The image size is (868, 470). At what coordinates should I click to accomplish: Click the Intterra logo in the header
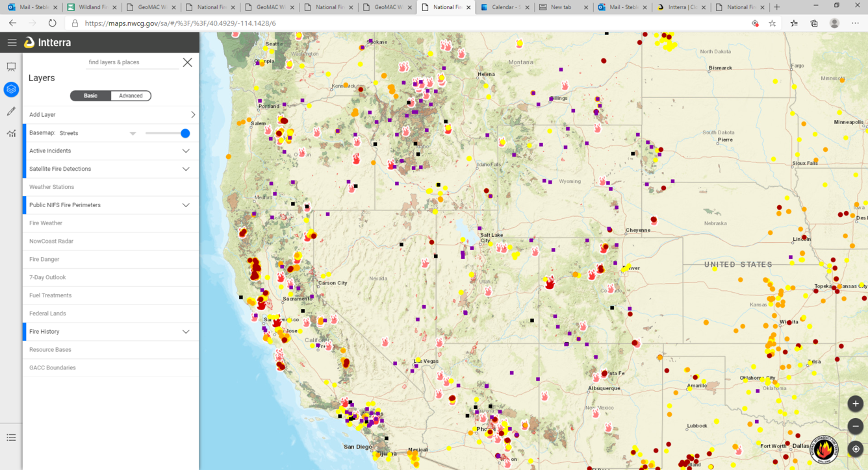click(x=47, y=43)
